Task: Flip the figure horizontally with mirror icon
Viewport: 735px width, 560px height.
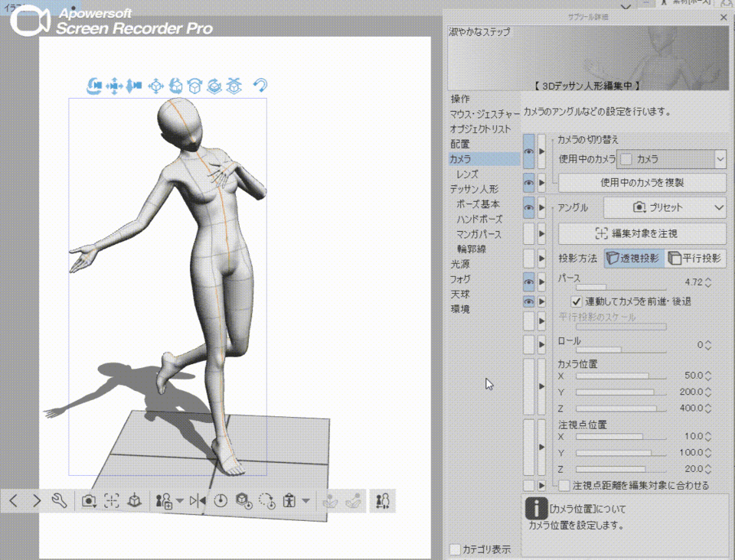Action: click(198, 501)
